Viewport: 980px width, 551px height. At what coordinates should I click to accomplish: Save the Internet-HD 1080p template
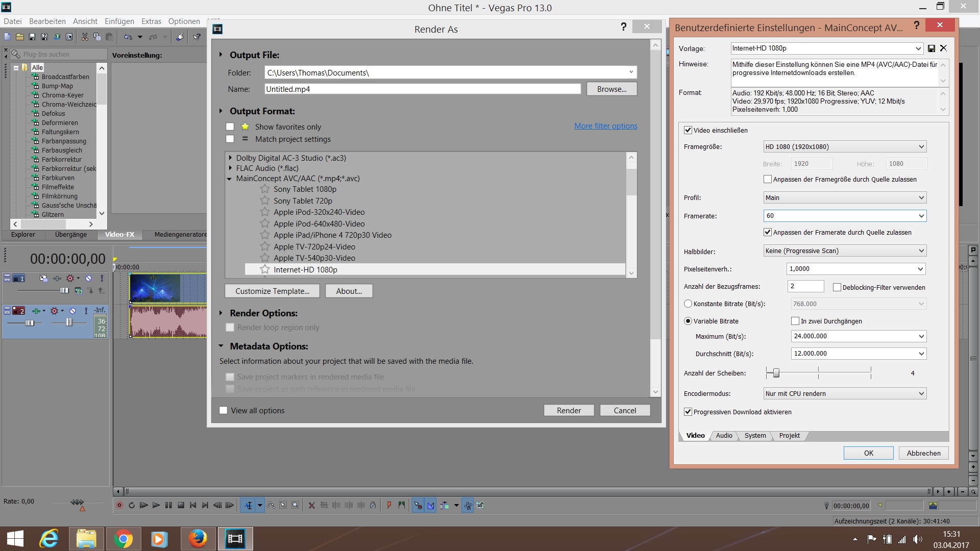tap(932, 48)
